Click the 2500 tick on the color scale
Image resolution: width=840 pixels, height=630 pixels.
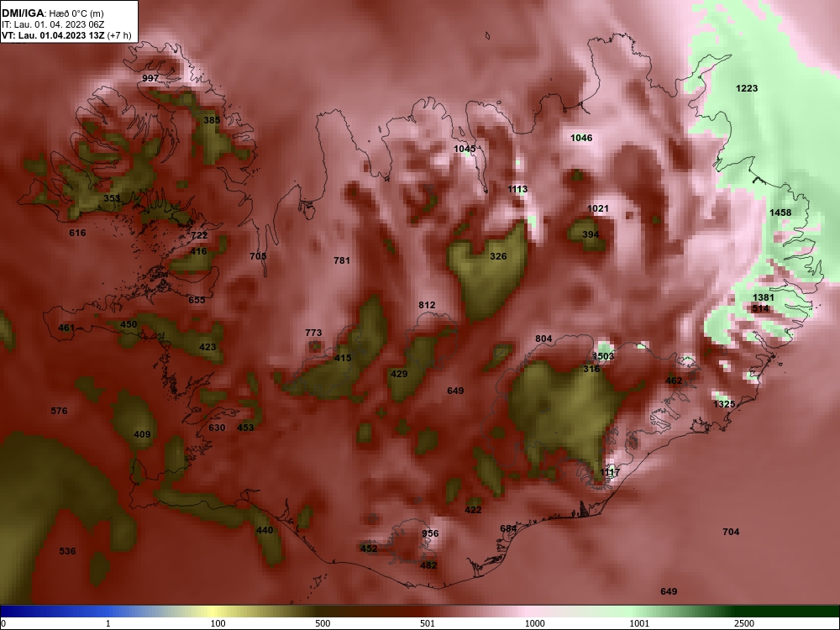click(x=744, y=623)
